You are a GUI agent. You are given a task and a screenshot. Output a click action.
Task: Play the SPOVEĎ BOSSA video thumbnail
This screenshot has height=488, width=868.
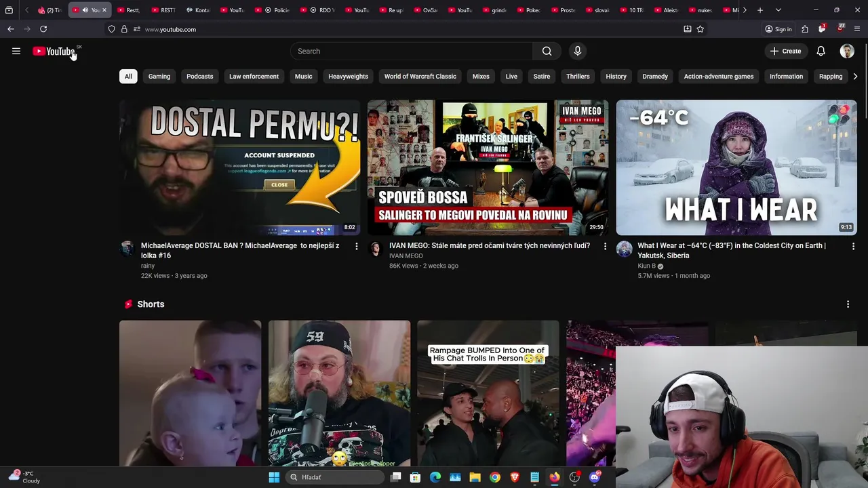(x=488, y=167)
